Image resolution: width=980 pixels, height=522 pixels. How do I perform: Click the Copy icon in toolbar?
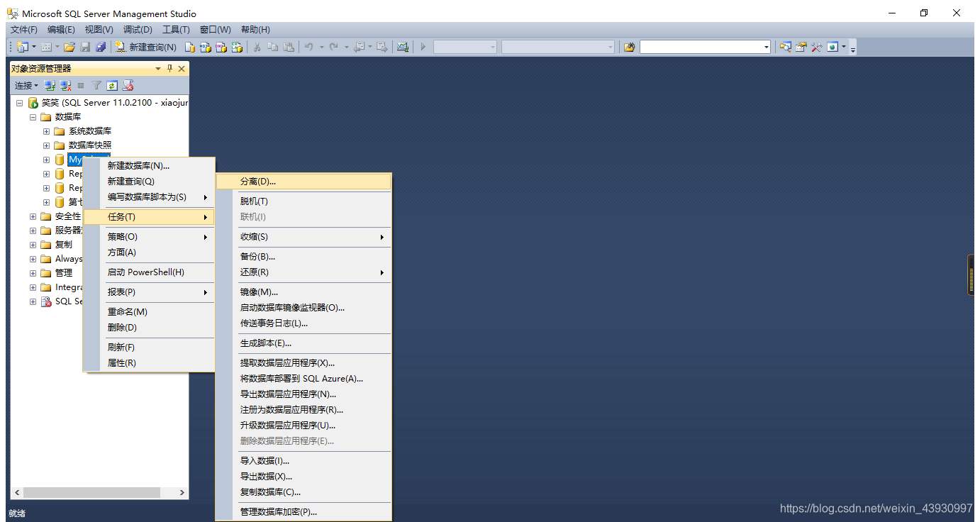(272, 47)
